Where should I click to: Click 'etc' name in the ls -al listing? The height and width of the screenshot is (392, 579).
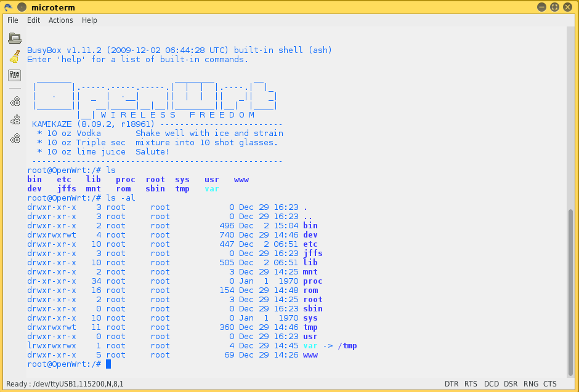point(310,244)
